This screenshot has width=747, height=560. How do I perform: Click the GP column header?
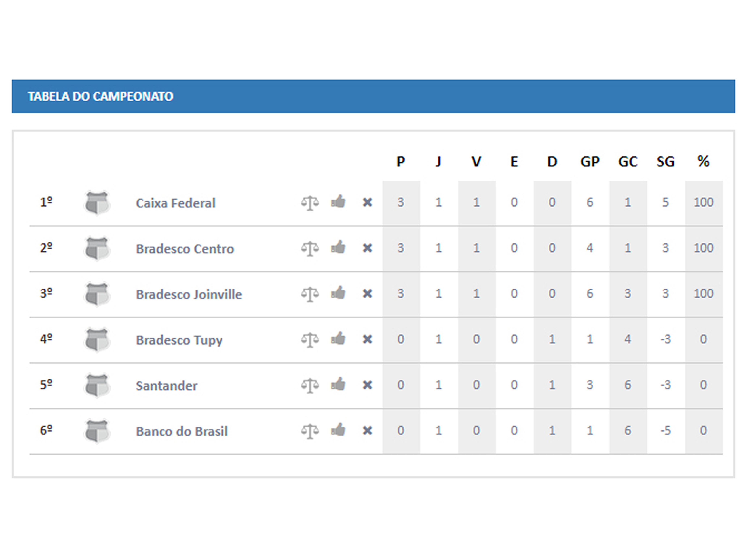(590, 162)
